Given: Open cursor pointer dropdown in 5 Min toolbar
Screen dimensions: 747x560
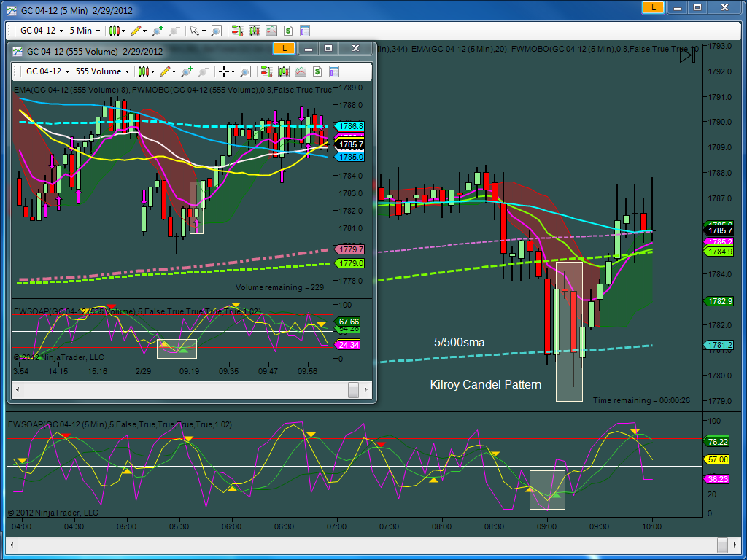Looking at the screenshot, I should click(198, 31).
